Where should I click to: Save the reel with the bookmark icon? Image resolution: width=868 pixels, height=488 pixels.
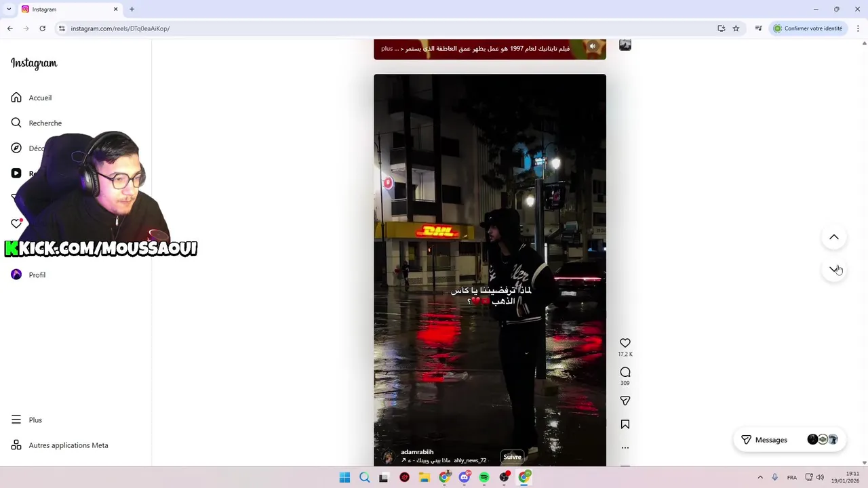point(625,424)
